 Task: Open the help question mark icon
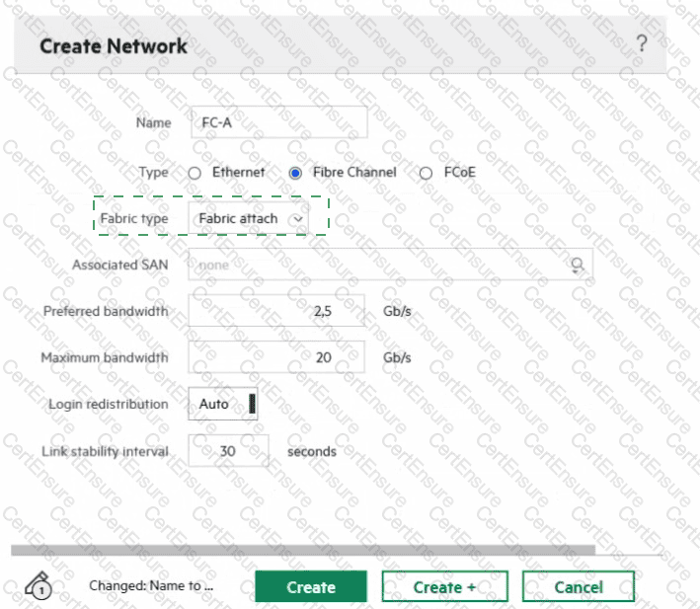coord(642,43)
